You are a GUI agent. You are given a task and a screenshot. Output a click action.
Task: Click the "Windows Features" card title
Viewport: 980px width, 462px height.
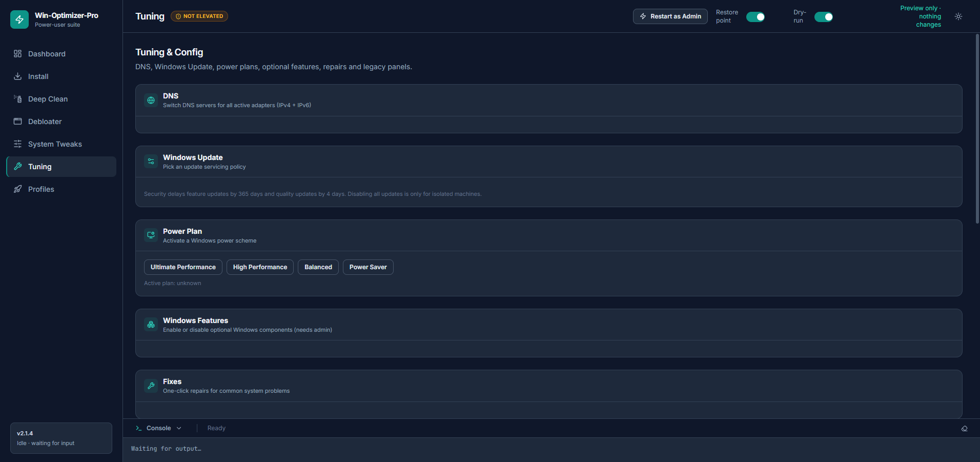point(195,320)
